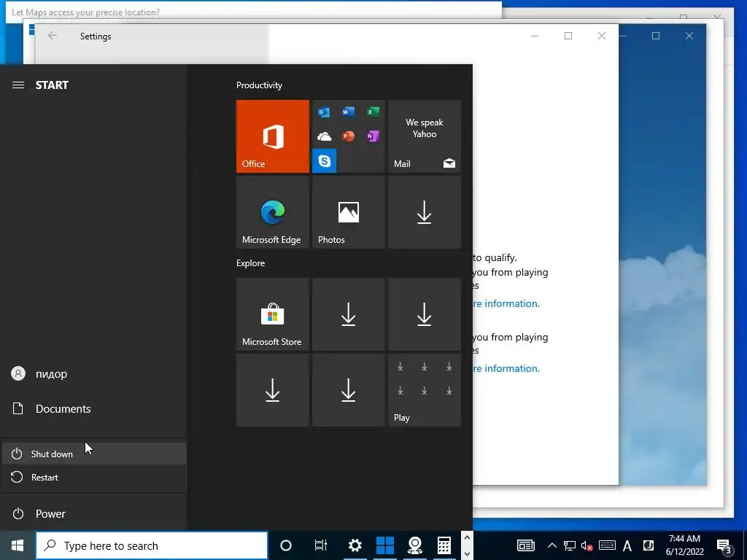Open News and interests on taskbar
This screenshot has height=560, width=747.
click(x=526, y=545)
